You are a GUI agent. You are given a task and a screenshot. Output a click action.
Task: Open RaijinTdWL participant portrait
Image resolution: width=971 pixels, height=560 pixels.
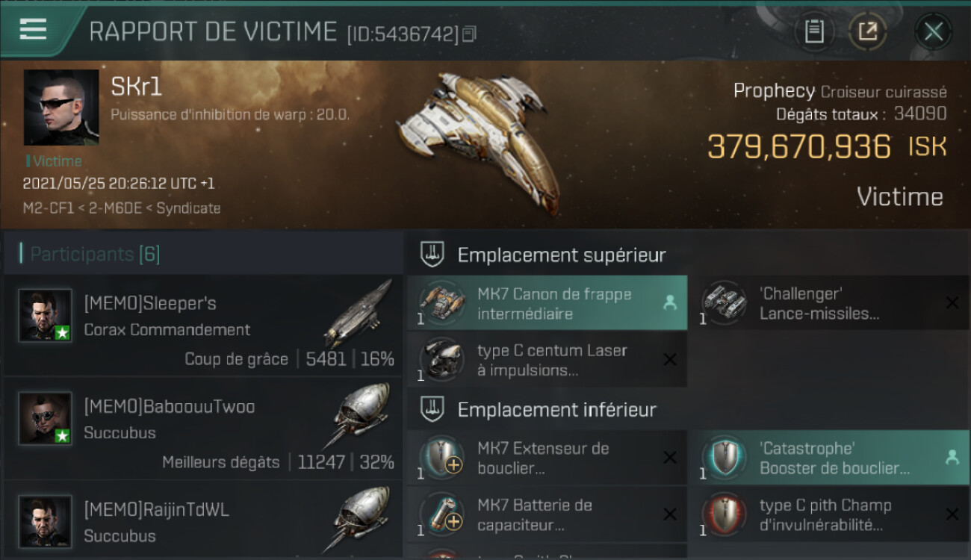click(46, 521)
